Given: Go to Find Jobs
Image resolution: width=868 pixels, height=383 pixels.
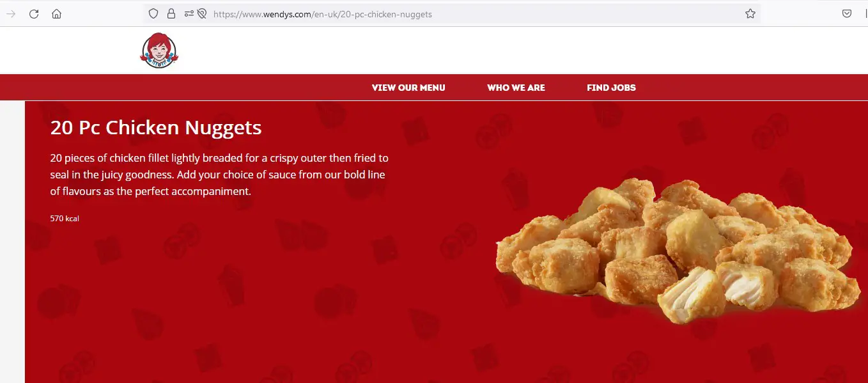Looking at the screenshot, I should point(611,88).
